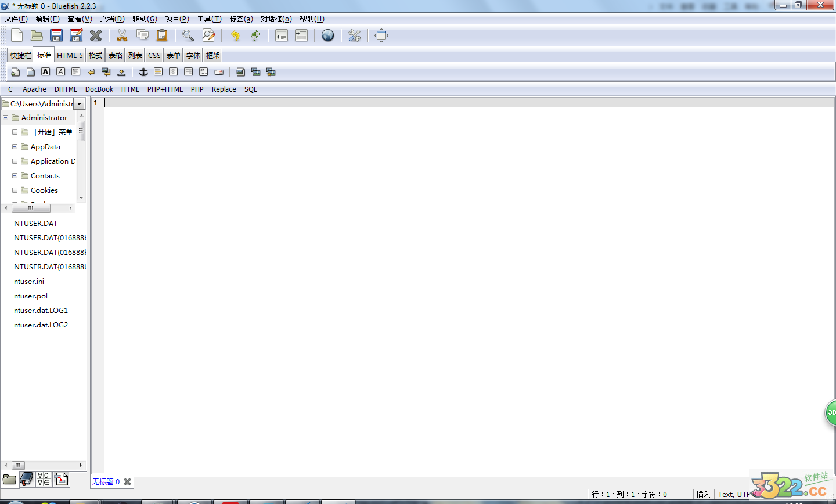Open the 帮助(H) menu

(x=312, y=19)
